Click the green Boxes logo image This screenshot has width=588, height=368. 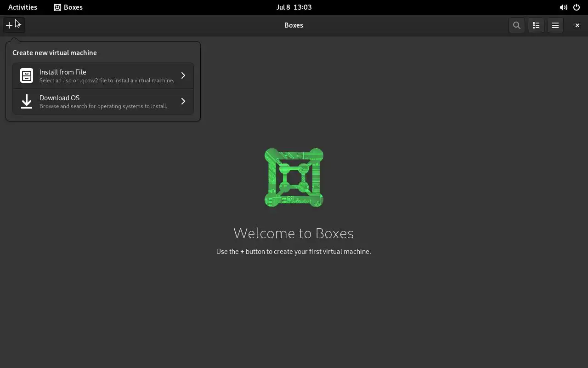(294, 178)
